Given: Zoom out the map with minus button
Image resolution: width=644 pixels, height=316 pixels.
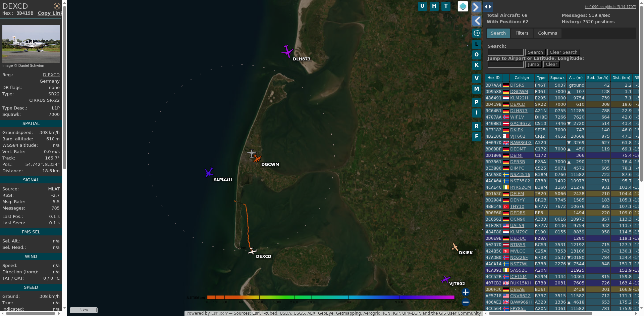Looking at the screenshot, I should click(466, 302).
